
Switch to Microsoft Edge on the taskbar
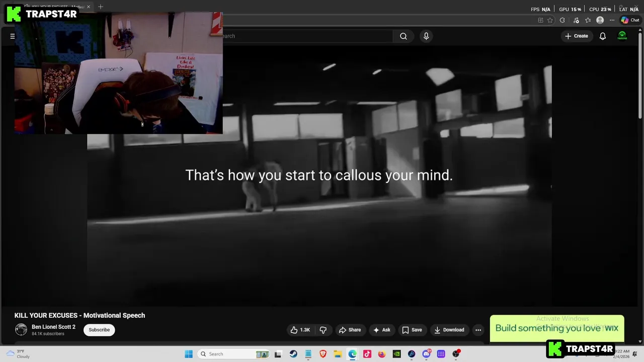(352, 354)
